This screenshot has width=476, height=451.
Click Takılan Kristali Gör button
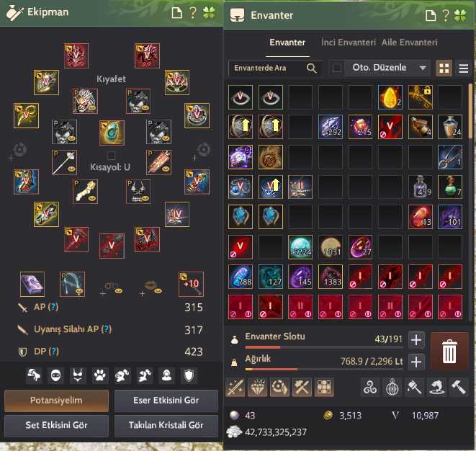click(166, 425)
